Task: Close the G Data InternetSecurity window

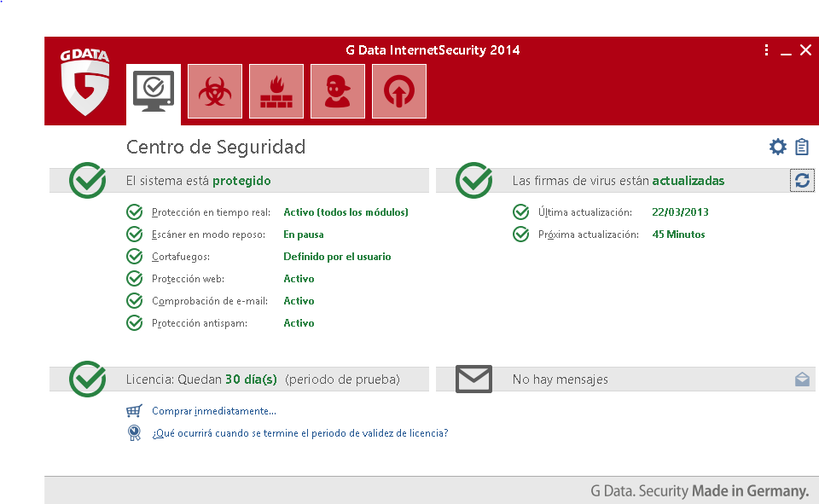Action: coord(805,50)
